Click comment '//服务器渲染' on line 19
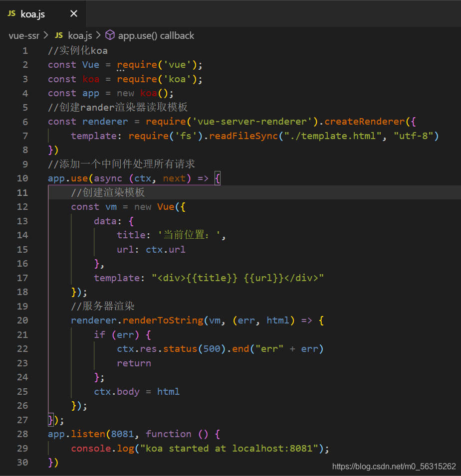This screenshot has height=476, width=461. coord(103,306)
